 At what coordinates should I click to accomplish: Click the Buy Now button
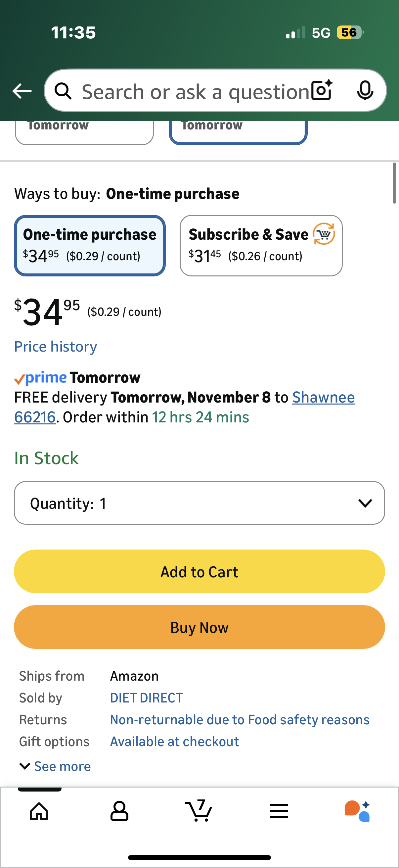pyautogui.click(x=199, y=627)
